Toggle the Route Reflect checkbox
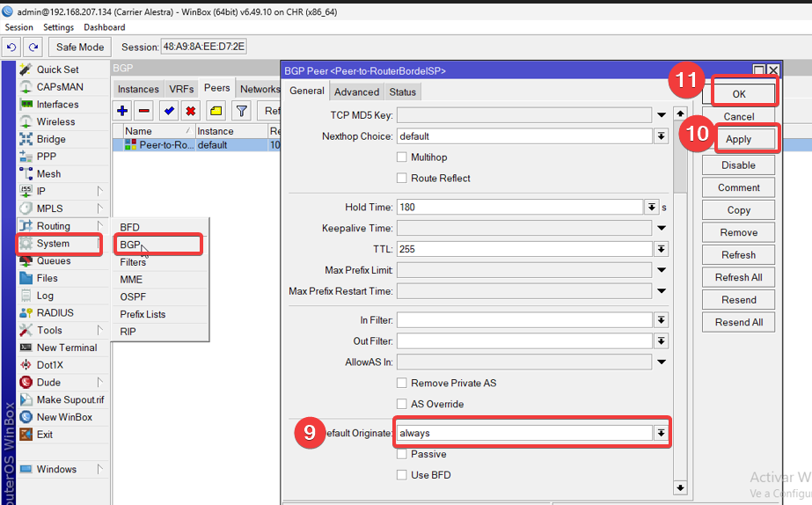 [402, 178]
